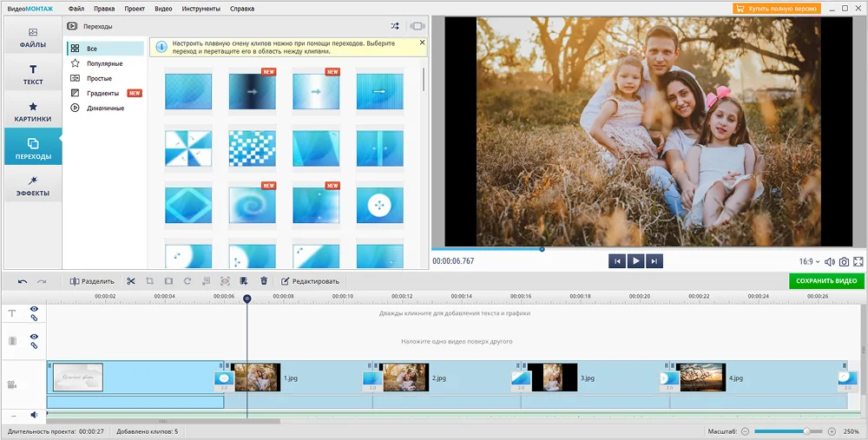868x440 pixels.
Task: Click the preview volume speaker icon
Action: [x=830, y=261]
